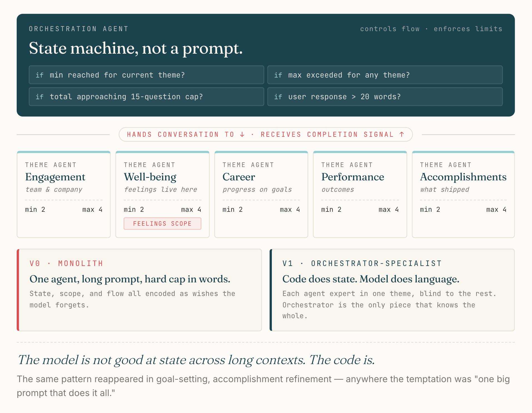Screen dimensions: 532x413
Task: Select the Well-being theme agent title
Action: pos(150,177)
